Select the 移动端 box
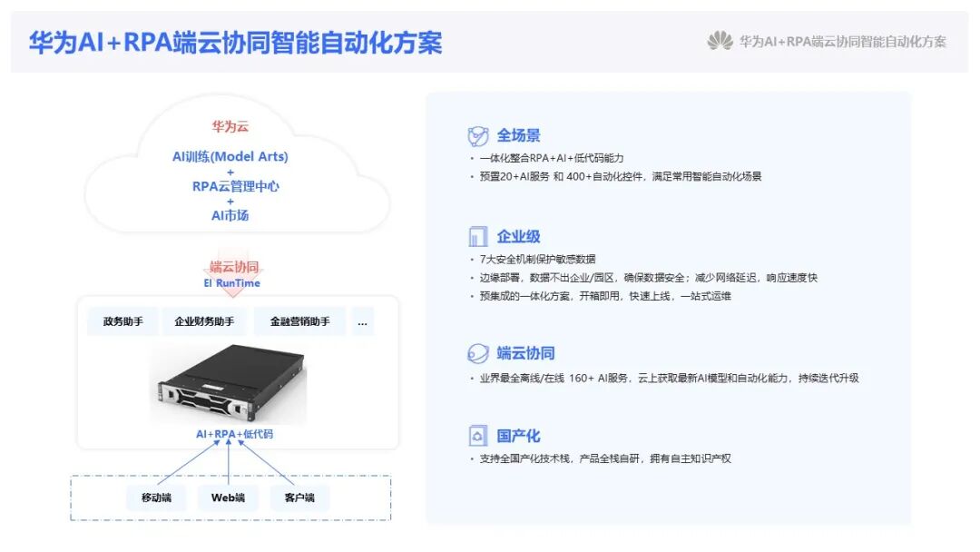 tap(156, 498)
